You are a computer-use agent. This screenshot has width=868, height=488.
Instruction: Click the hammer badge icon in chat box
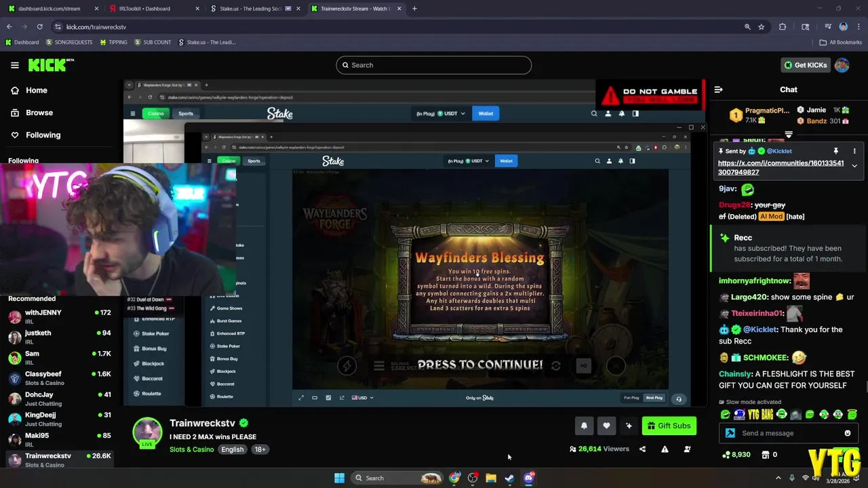[730, 433]
